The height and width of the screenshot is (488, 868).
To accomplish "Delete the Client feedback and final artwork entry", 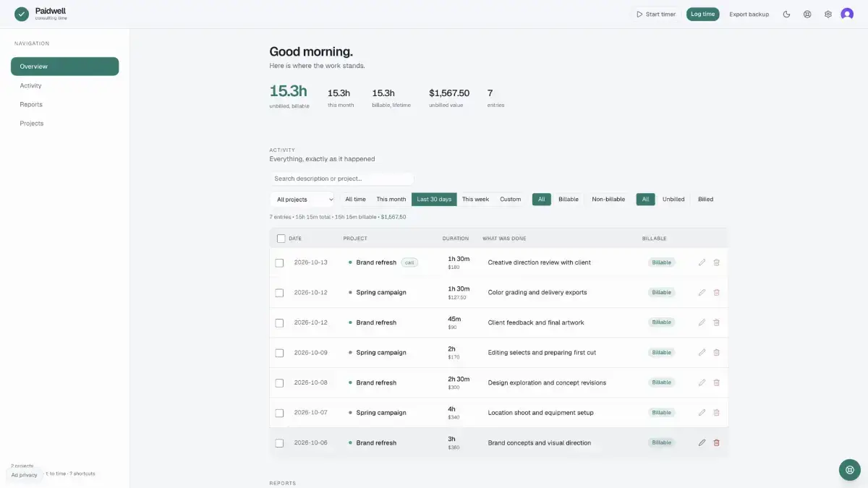I will pyautogui.click(x=716, y=322).
